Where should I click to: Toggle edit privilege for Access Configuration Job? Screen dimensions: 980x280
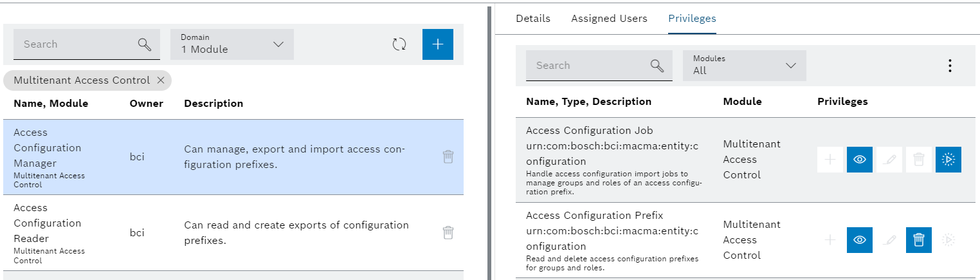click(x=889, y=160)
